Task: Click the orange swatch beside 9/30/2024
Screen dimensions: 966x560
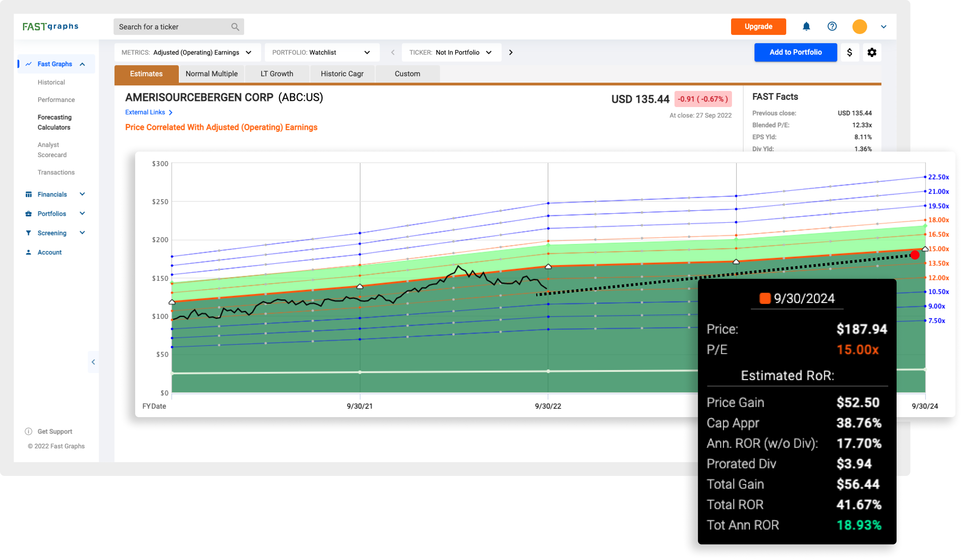Action: pos(765,298)
